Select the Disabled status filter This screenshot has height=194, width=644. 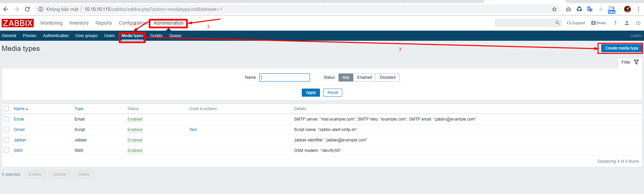point(387,77)
